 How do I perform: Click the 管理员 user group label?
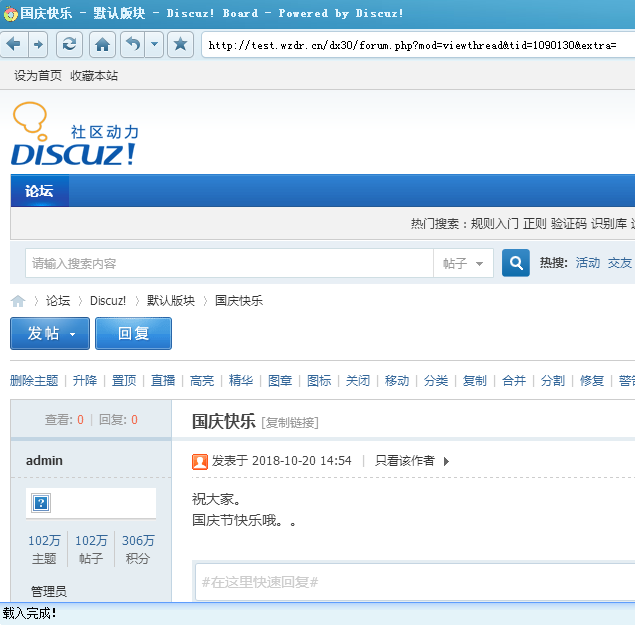(x=49, y=591)
